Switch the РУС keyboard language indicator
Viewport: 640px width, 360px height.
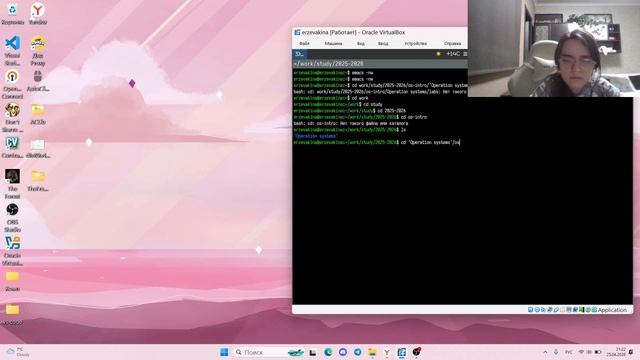click(x=568, y=352)
